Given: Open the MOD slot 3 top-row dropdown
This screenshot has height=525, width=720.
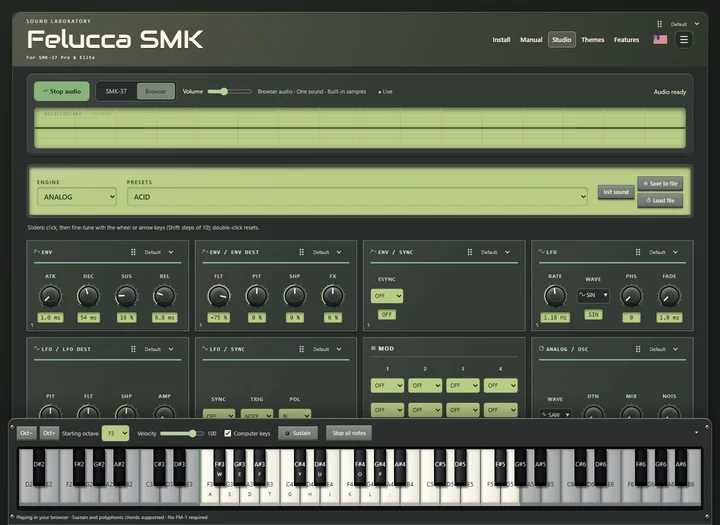Looking at the screenshot, I should [462, 385].
